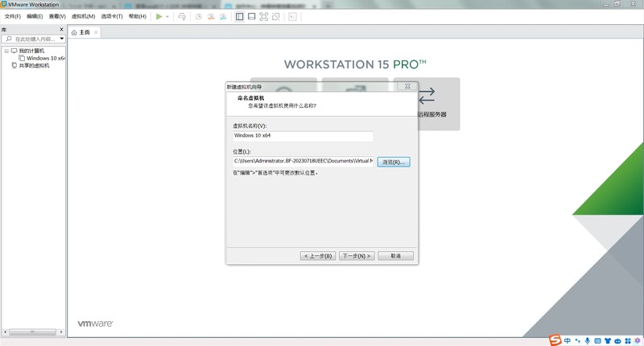644x346 pixels.
Task: Open the 编辑(E) menu
Action: pyautogui.click(x=35, y=16)
